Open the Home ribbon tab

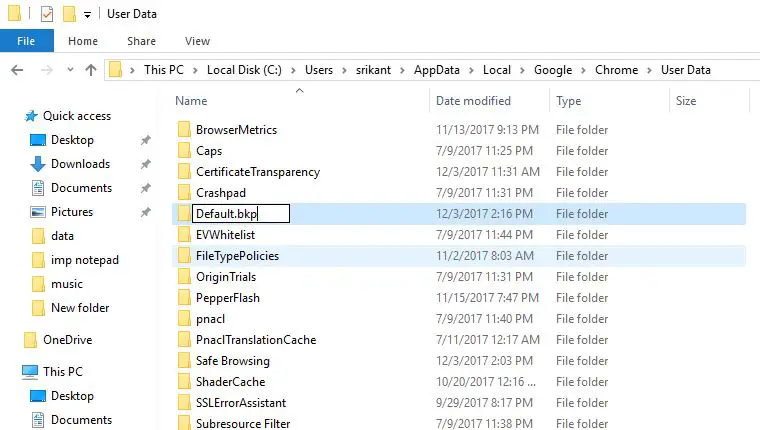click(x=83, y=41)
